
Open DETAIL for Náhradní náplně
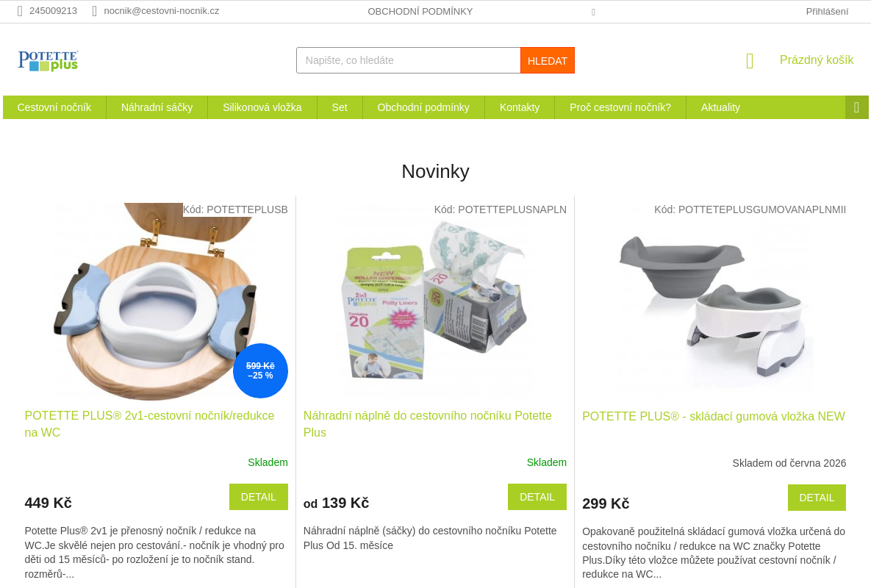(537, 497)
